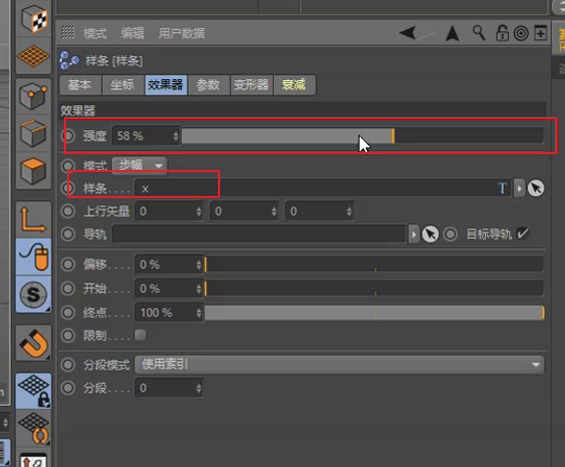Toggle animation dot beside 导轨

68,234
